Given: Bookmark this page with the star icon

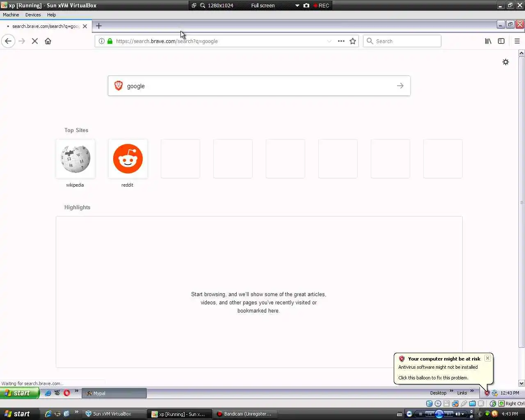Looking at the screenshot, I should [x=353, y=41].
